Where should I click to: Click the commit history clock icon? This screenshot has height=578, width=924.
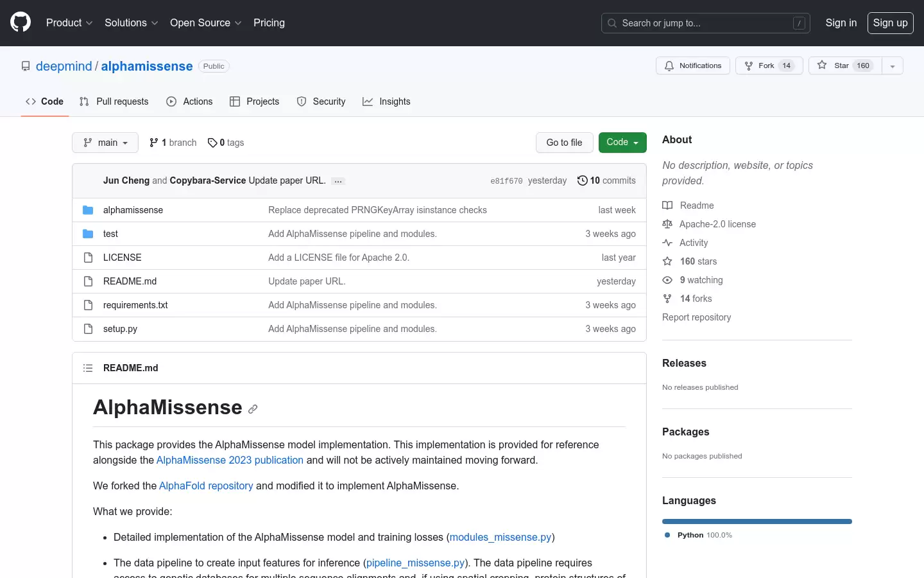(x=582, y=180)
